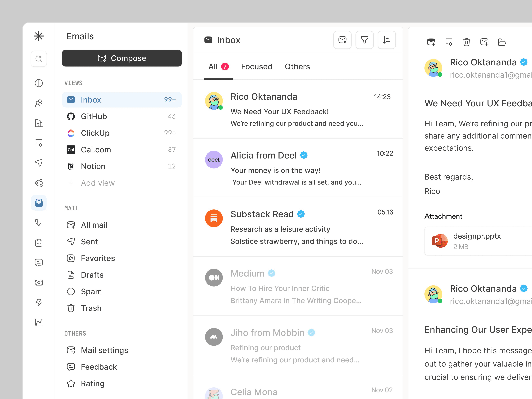Open the lightning automations icon
The image size is (532, 399).
39,302
